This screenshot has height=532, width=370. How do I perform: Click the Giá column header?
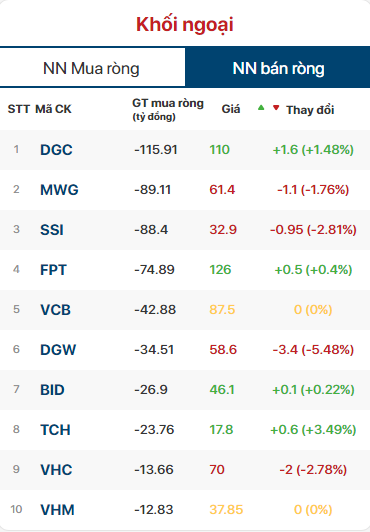231,109
